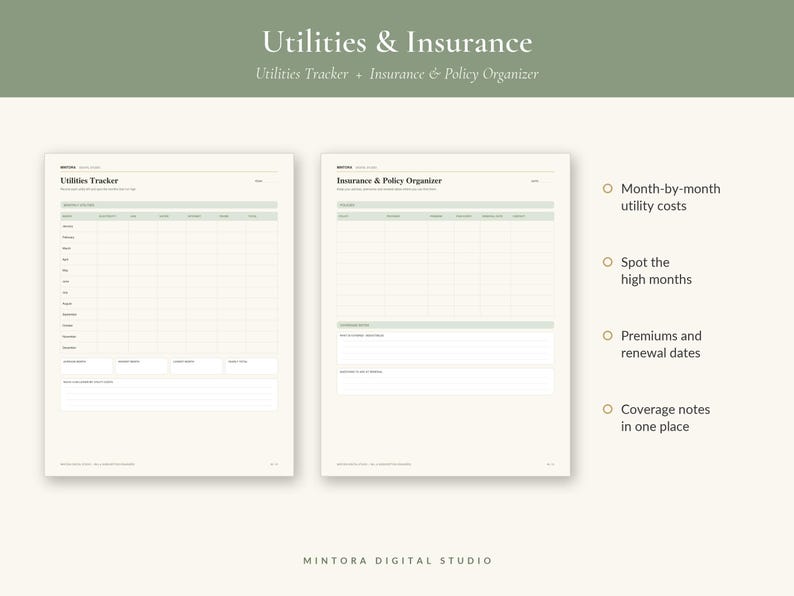The width and height of the screenshot is (794, 596).
Task: Open the Utilities Tracker page preview
Action: pyautogui.click(x=169, y=314)
